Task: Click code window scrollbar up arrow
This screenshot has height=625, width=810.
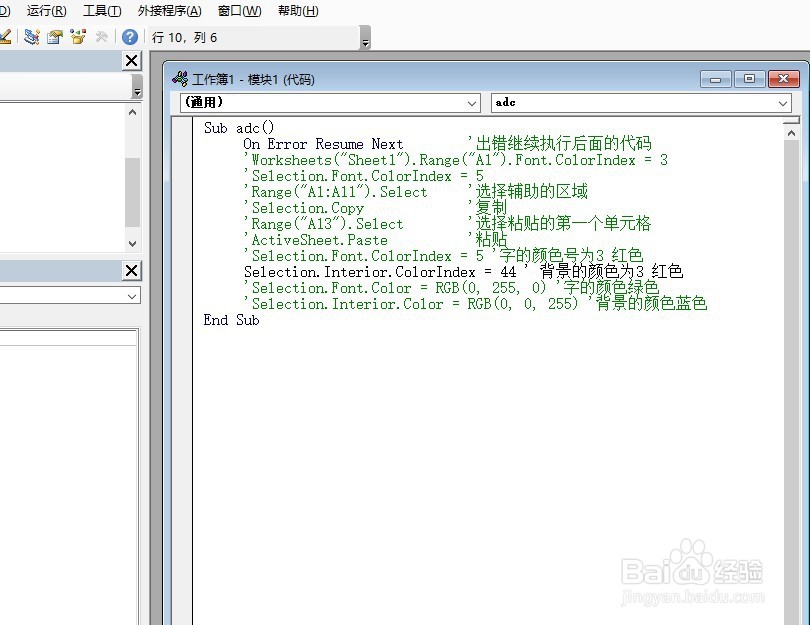Action: (x=791, y=133)
